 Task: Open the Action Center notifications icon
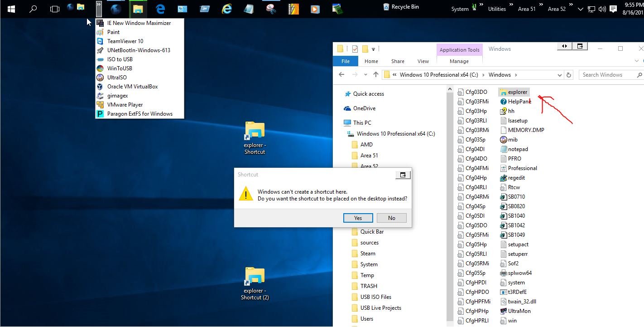(612, 9)
